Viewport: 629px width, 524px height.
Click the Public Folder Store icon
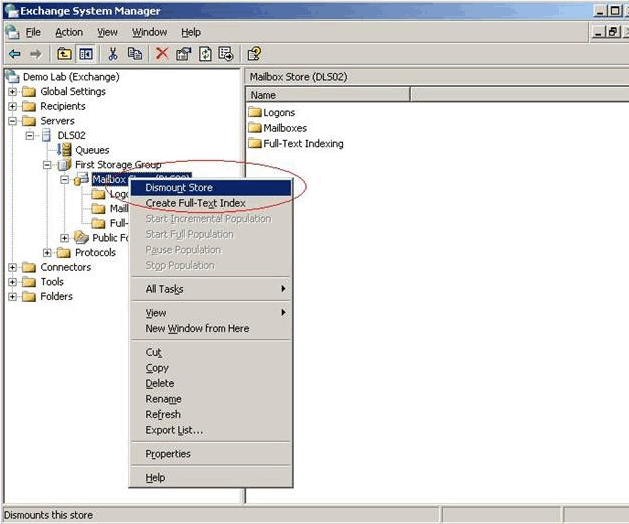point(81,238)
